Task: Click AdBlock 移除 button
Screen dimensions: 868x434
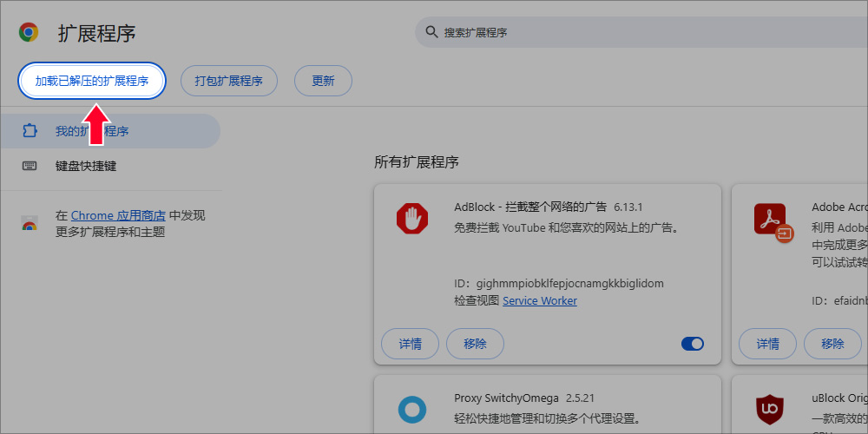Action: [475, 344]
